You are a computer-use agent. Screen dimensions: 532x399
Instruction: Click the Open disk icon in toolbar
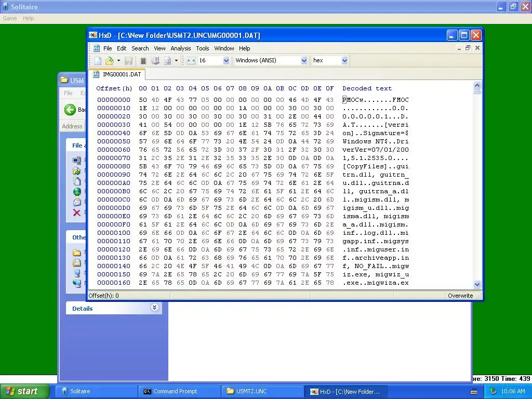pos(155,61)
